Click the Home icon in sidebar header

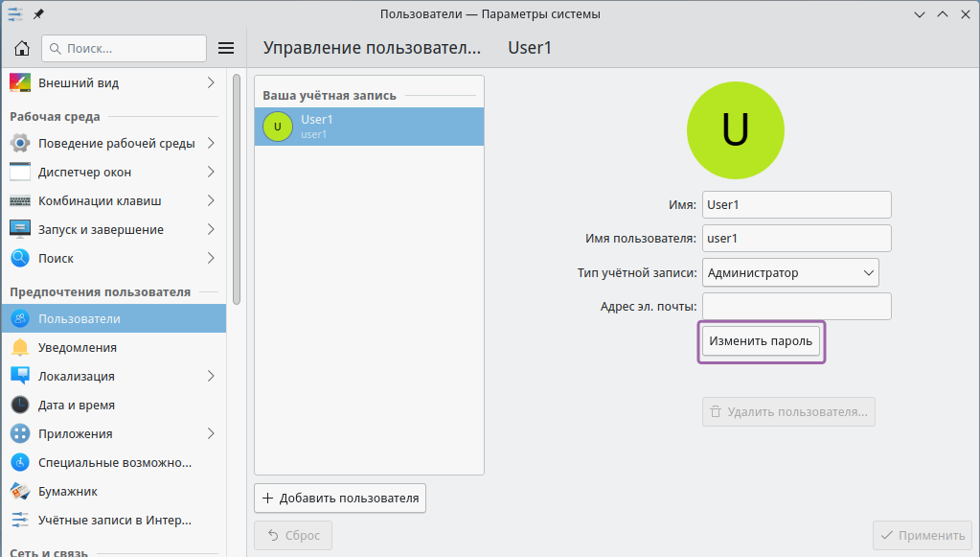tap(21, 48)
